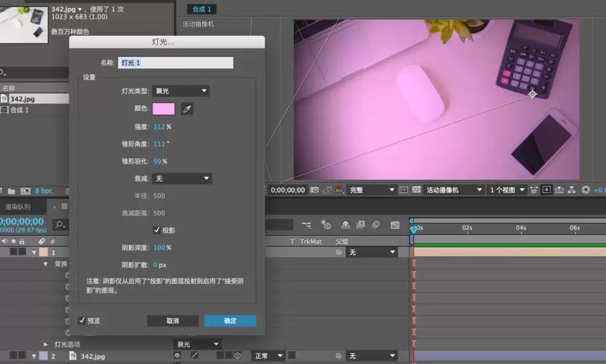Toggle the motion blur icon in timeline
The width and height of the screenshot is (606, 364).
[x=376, y=225]
